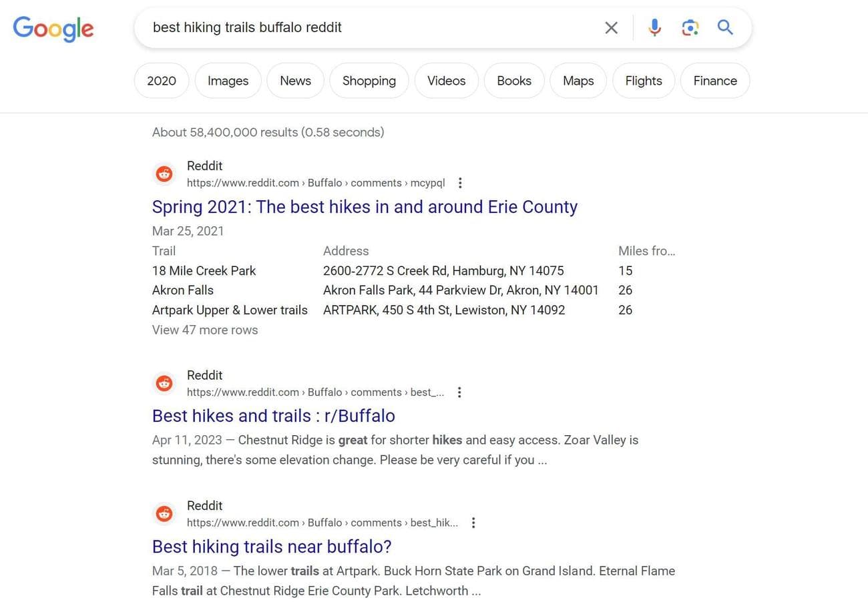This screenshot has height=616, width=868.
Task: Open Best hikes and trails r/Buffalo link
Action: pos(274,416)
